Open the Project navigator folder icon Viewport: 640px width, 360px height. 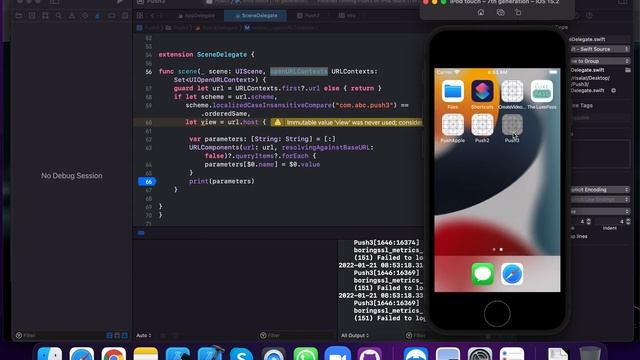click(19, 16)
